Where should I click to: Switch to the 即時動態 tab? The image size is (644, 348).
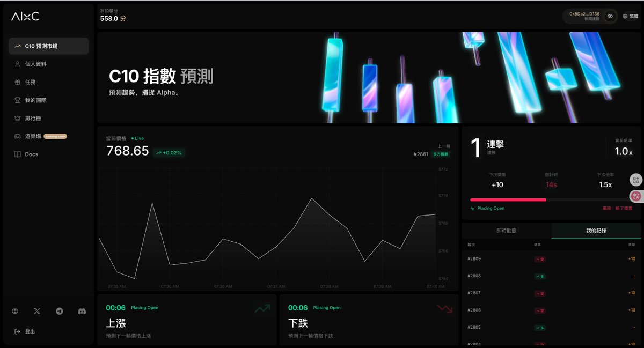click(x=507, y=231)
